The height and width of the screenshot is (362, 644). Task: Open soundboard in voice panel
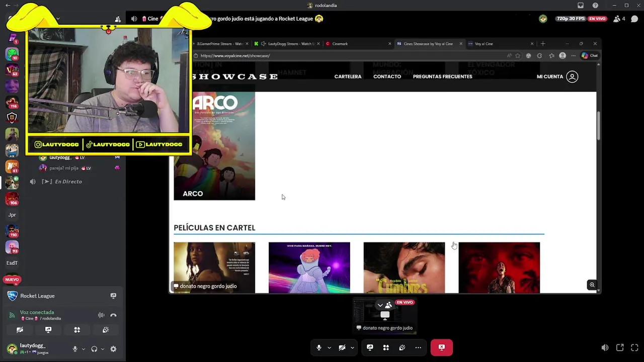106,330
